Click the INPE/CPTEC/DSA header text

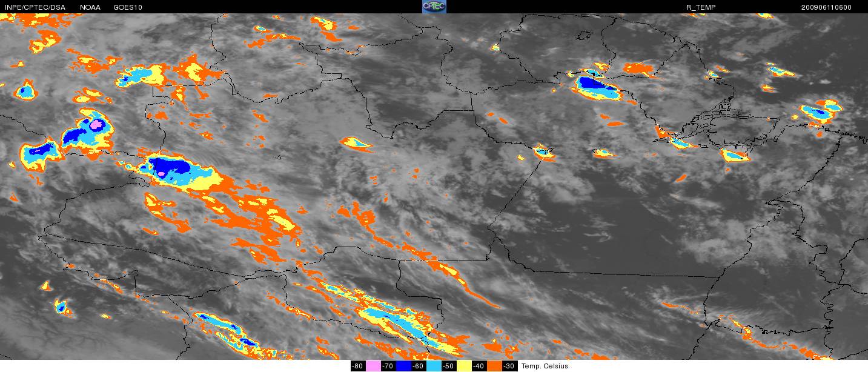pyautogui.click(x=35, y=7)
